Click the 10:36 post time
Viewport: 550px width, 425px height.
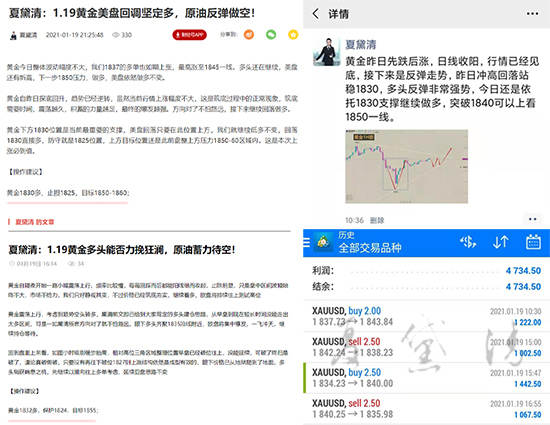(354, 220)
